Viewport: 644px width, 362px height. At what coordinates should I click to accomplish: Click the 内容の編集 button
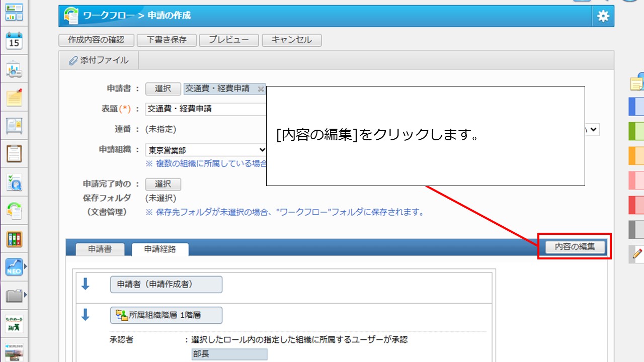click(575, 247)
